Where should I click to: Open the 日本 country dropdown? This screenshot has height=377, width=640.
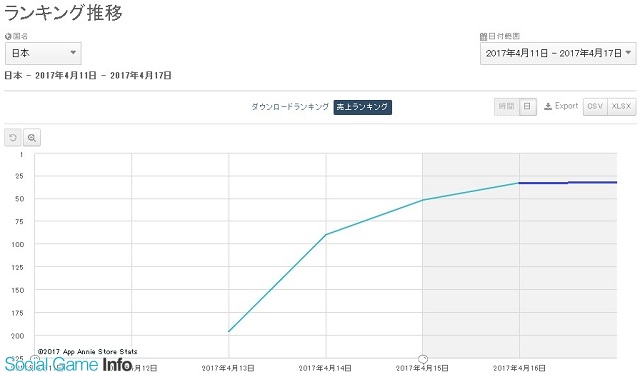tap(43, 53)
